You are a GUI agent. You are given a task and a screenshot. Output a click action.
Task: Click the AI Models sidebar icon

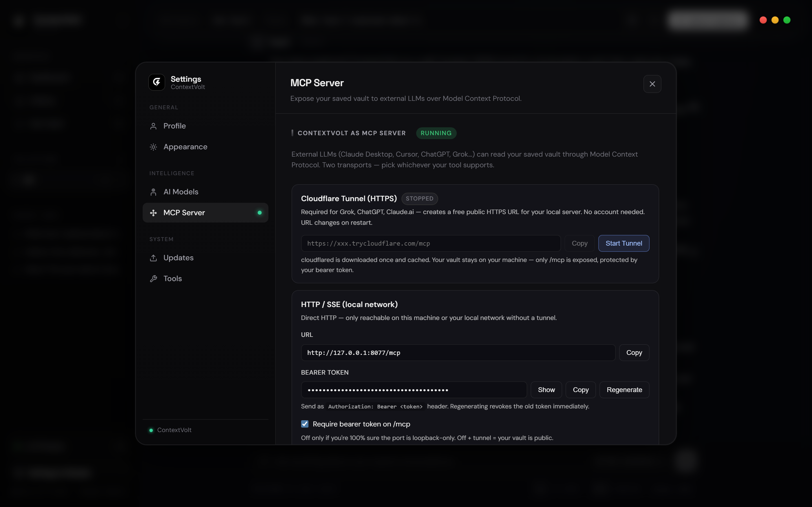[153, 192]
